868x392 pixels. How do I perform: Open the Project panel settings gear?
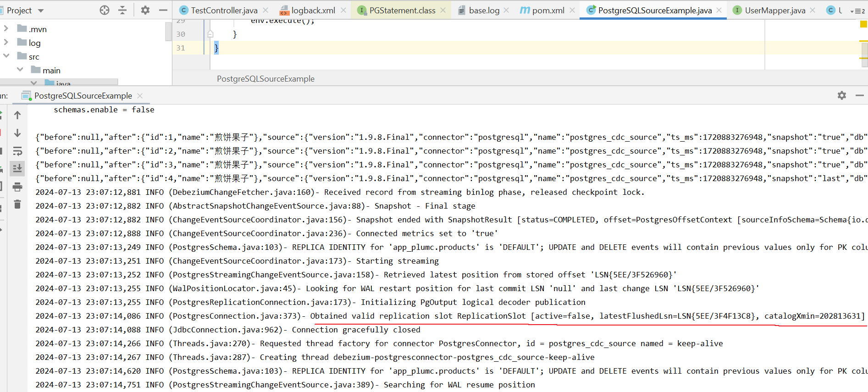coord(145,10)
